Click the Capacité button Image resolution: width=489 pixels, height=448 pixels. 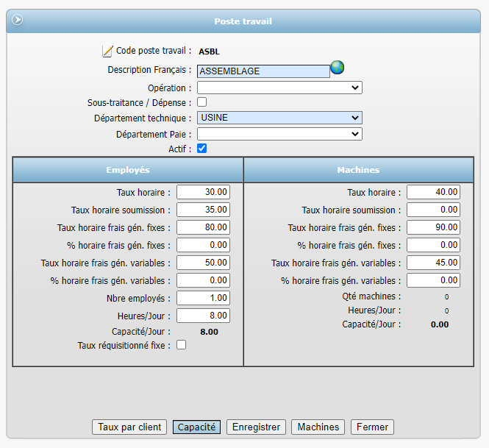tap(196, 427)
